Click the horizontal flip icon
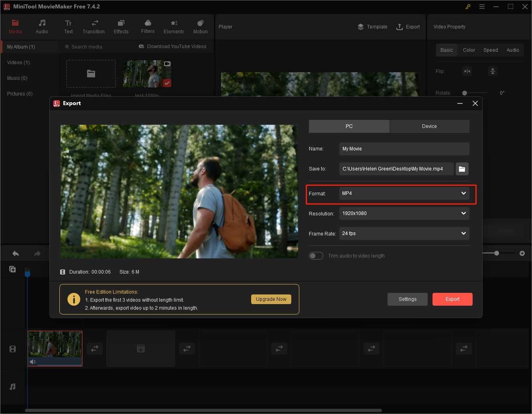Image resolution: width=532 pixels, height=414 pixels. [467, 71]
